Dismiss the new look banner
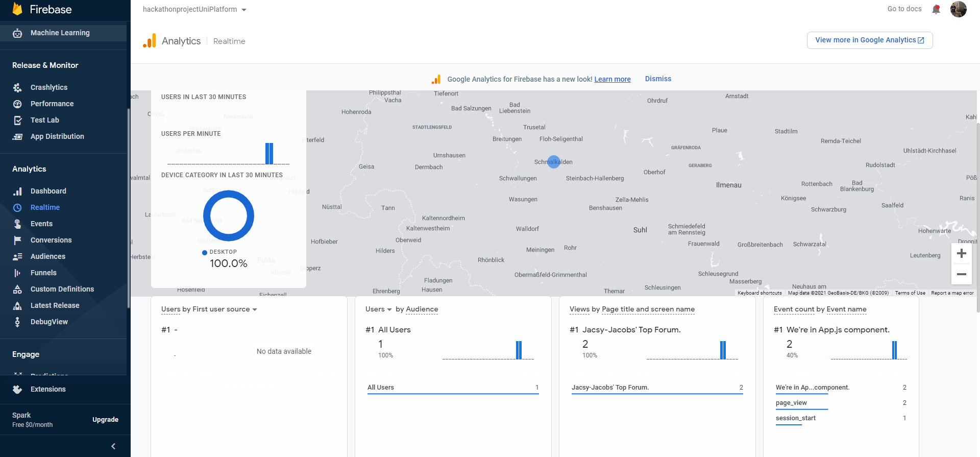Image resolution: width=980 pixels, height=457 pixels. click(x=658, y=79)
